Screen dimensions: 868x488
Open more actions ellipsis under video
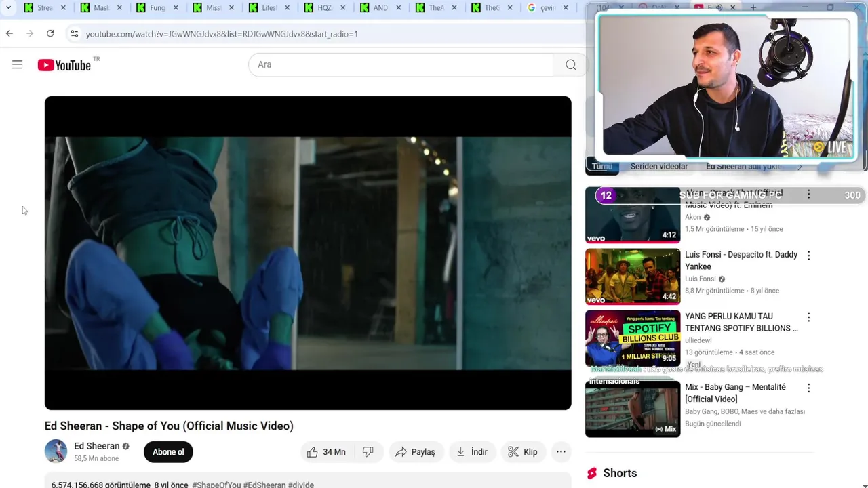[561, 452]
